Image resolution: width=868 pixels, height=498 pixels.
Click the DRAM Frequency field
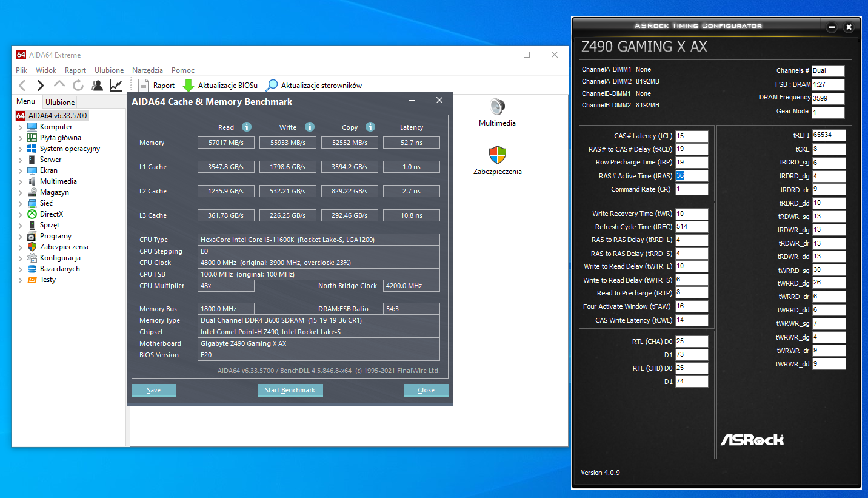[828, 98]
